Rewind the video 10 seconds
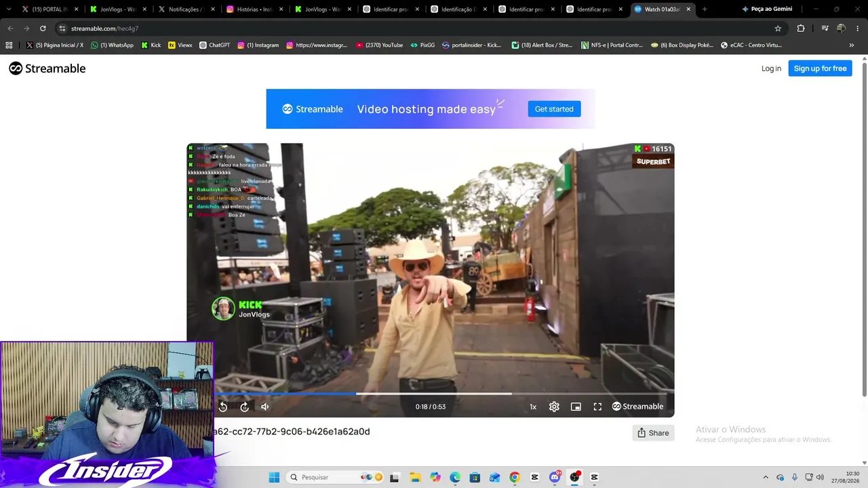Screen dimensions: 868x488 (x=222, y=407)
